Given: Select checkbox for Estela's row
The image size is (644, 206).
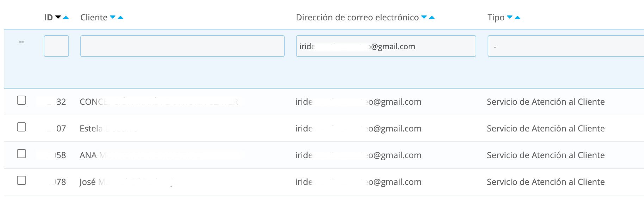Looking at the screenshot, I should (x=21, y=127).
